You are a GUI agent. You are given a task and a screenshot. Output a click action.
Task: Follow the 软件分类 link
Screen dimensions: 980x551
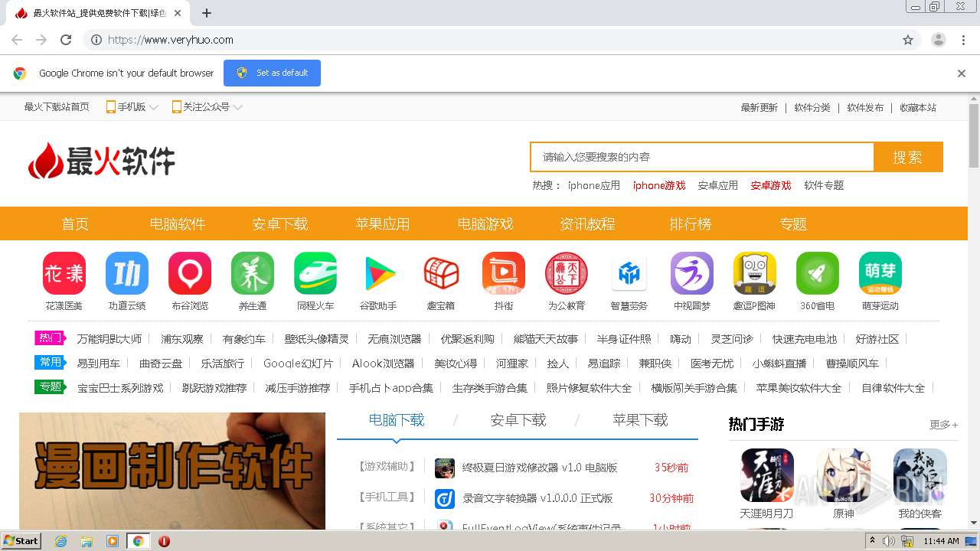point(812,108)
